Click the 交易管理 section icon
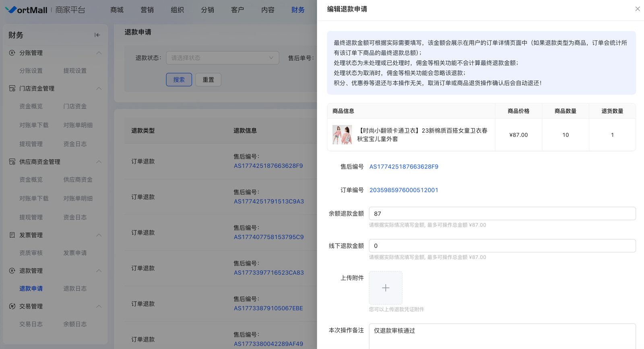 pyautogui.click(x=12, y=306)
